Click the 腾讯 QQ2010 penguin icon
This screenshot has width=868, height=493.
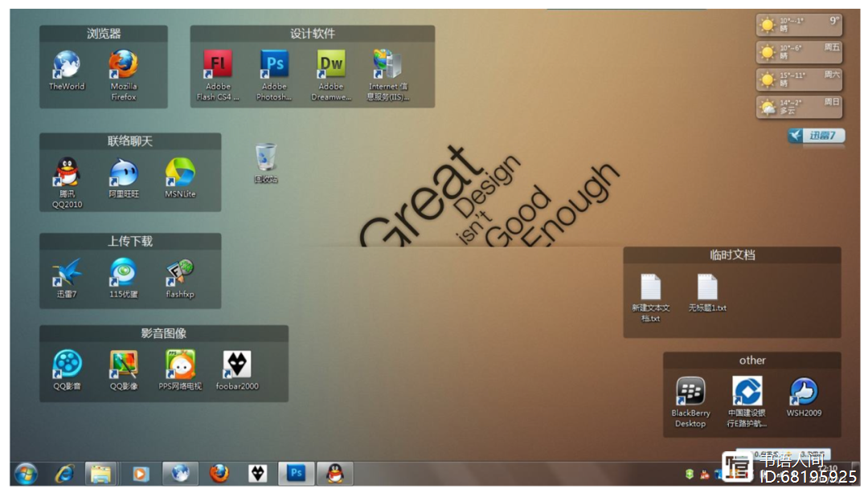tap(67, 173)
